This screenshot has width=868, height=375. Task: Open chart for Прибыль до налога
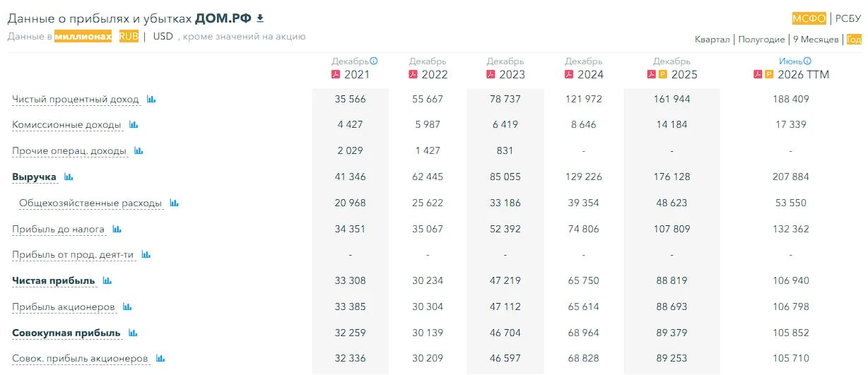[x=117, y=230]
